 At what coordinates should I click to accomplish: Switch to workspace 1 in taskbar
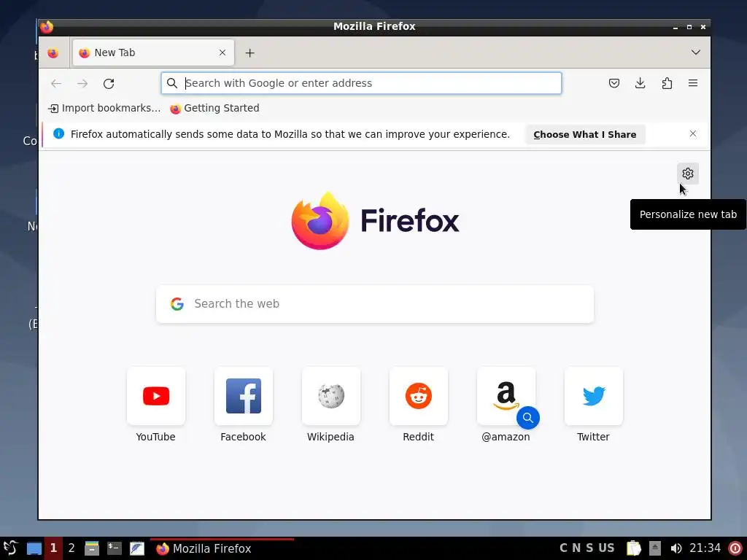(x=53, y=548)
